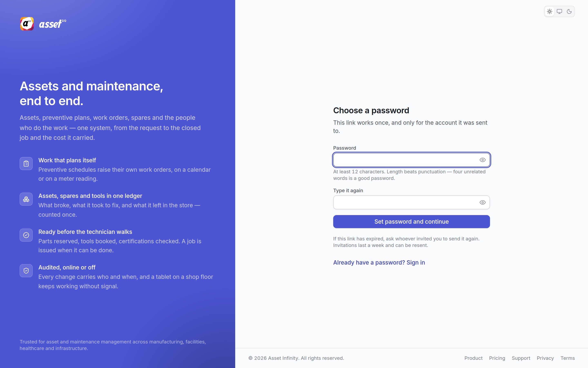This screenshot has width=588, height=368.
Task: Click the Assets, preventive plans, work orders intro paragraph
Action: click(110, 128)
